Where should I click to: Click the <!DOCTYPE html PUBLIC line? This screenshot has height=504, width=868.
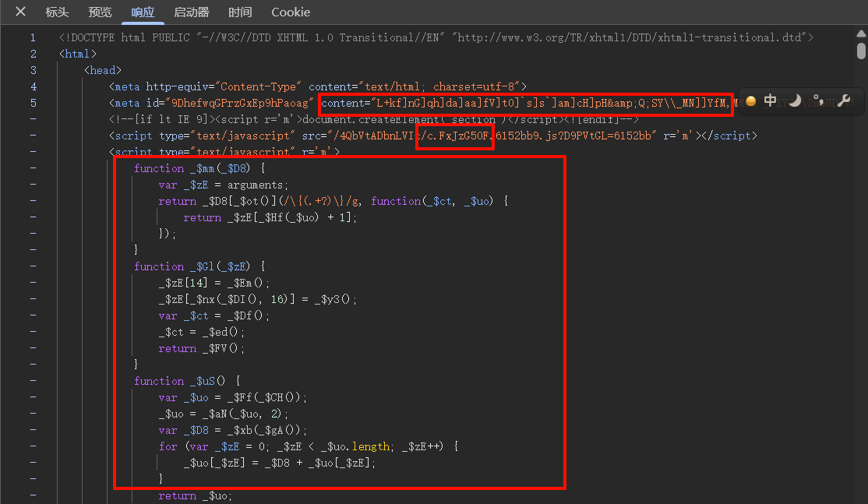click(x=436, y=37)
